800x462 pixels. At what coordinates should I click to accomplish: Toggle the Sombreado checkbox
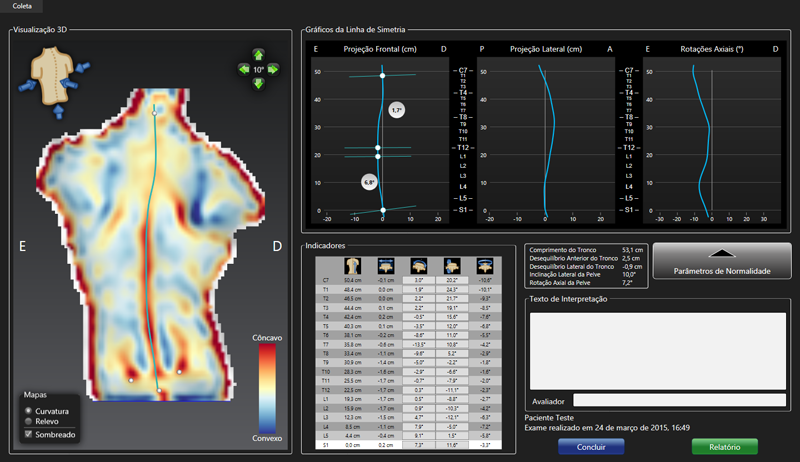click(29, 434)
